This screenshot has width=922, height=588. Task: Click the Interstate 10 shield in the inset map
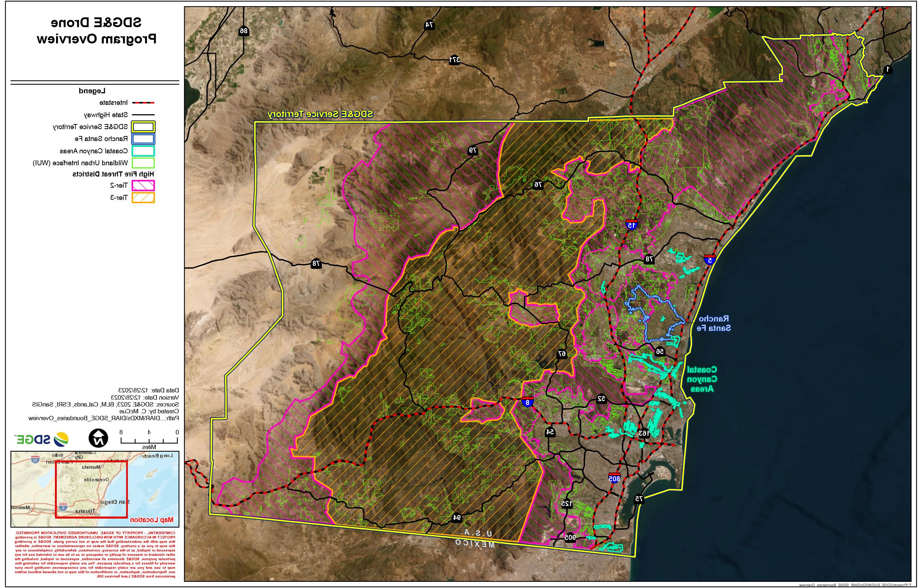(x=35, y=460)
